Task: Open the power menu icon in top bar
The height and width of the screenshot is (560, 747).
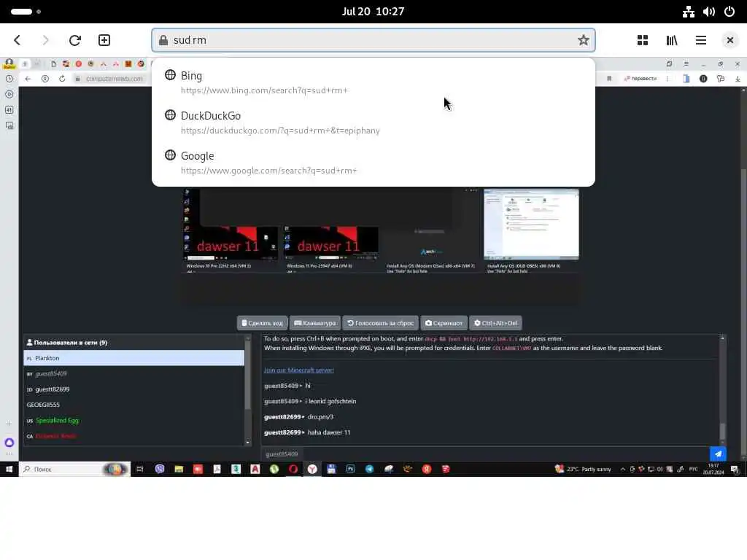Action: (729, 12)
